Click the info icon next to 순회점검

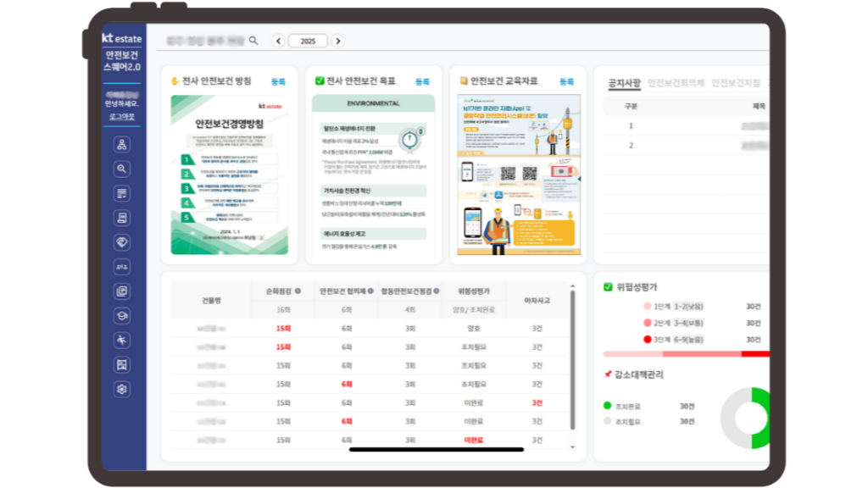[298, 291]
